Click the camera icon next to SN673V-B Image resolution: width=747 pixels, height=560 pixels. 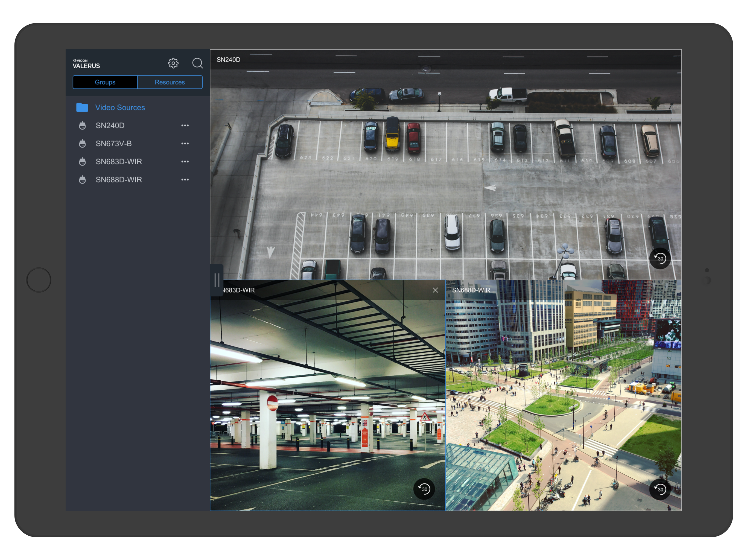[82, 144]
